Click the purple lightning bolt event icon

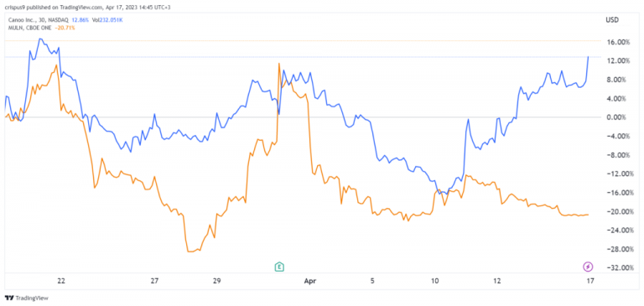click(x=588, y=267)
